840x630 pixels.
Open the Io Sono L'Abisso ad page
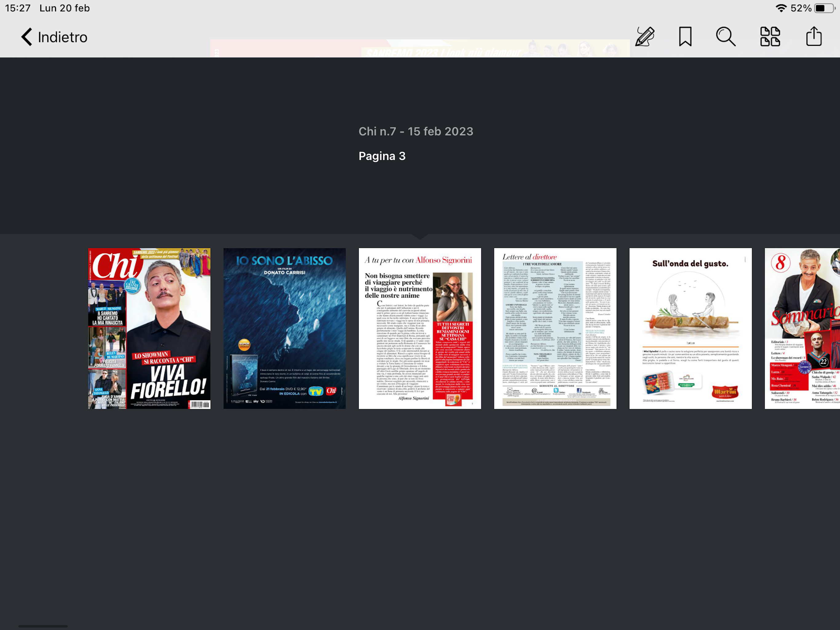(284, 328)
